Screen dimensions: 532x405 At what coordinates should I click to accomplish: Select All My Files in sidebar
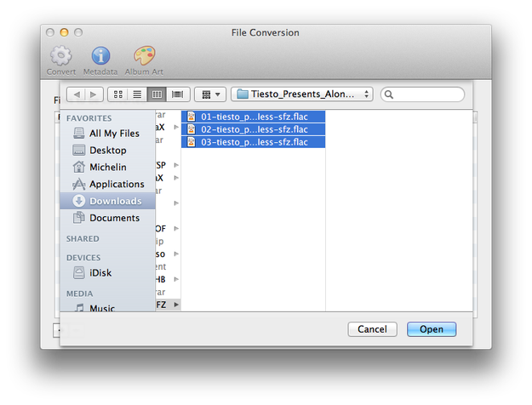[x=107, y=134]
